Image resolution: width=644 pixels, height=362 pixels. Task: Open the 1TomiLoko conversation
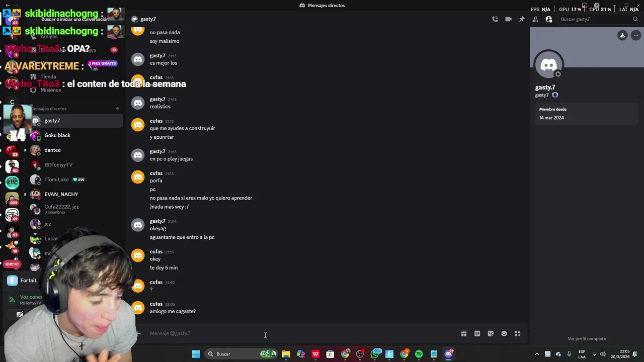[x=75, y=179]
